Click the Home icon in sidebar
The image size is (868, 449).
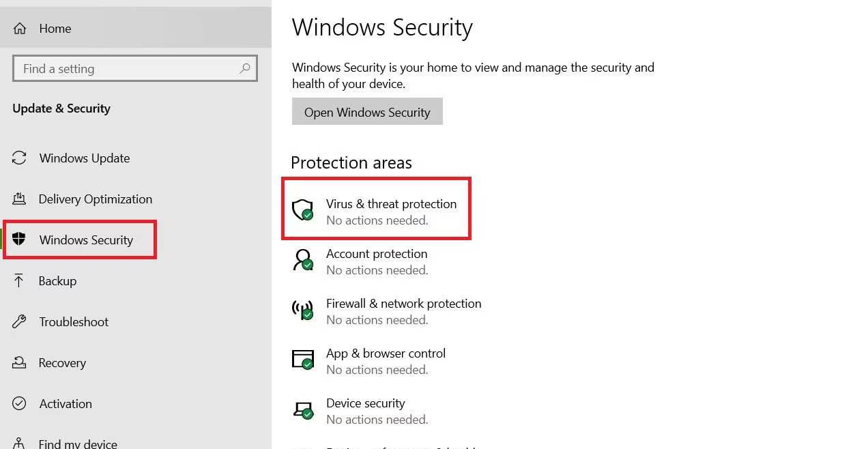pos(20,29)
